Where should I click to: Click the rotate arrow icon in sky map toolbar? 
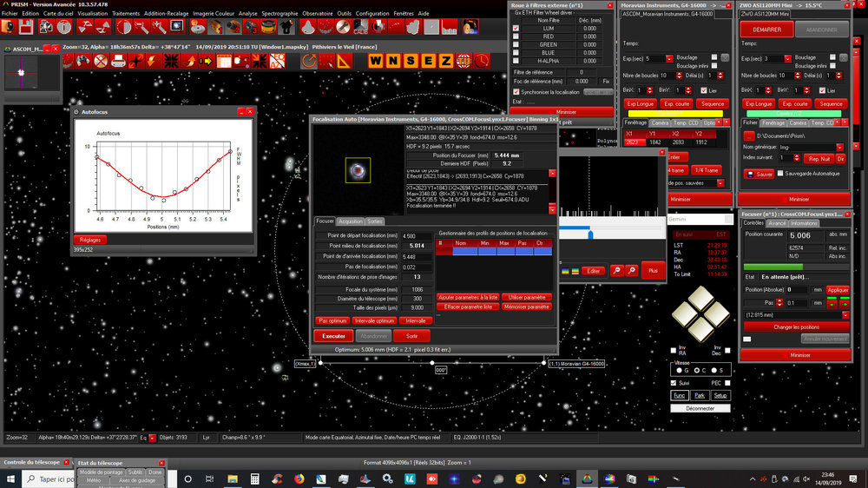pyautogui.click(x=308, y=61)
